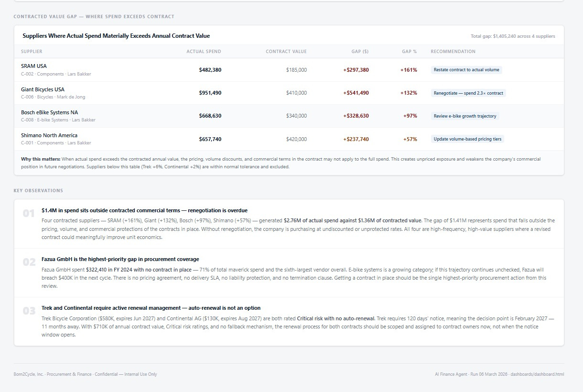The height and width of the screenshot is (392, 583).
Task: Click contract value $410,000
Action: point(296,93)
